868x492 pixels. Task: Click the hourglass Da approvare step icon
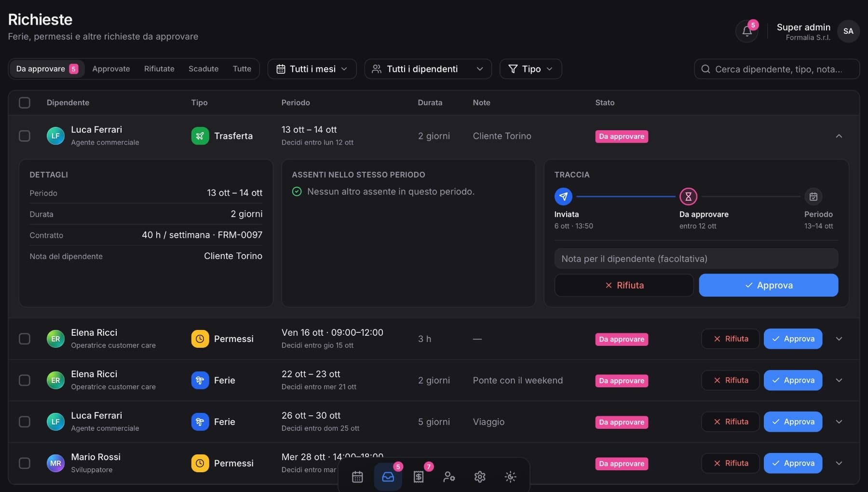click(x=688, y=196)
